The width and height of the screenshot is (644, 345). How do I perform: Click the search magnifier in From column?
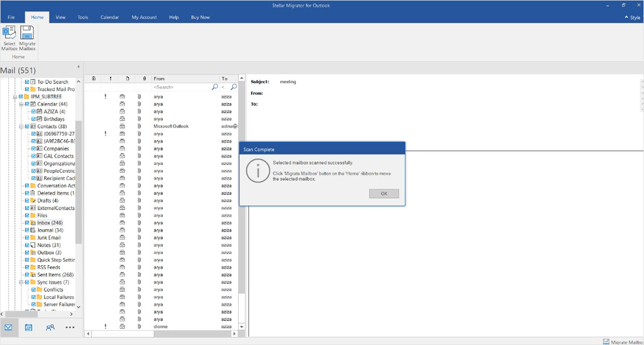[x=215, y=87]
